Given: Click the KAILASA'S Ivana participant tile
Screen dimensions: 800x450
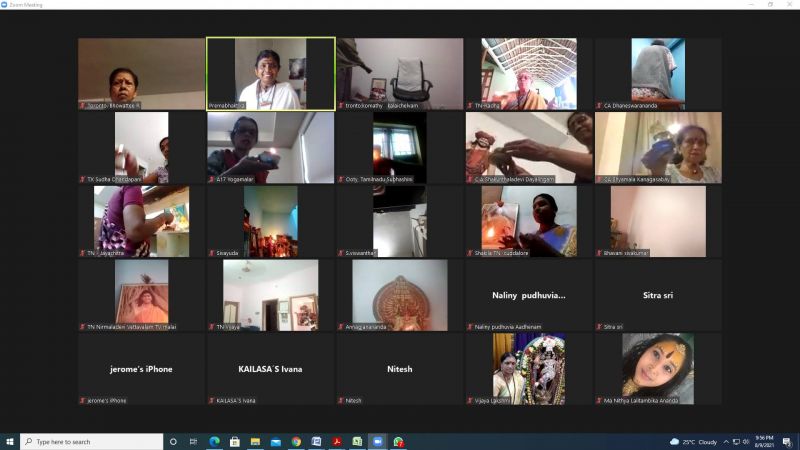Looking at the screenshot, I should coord(270,369).
